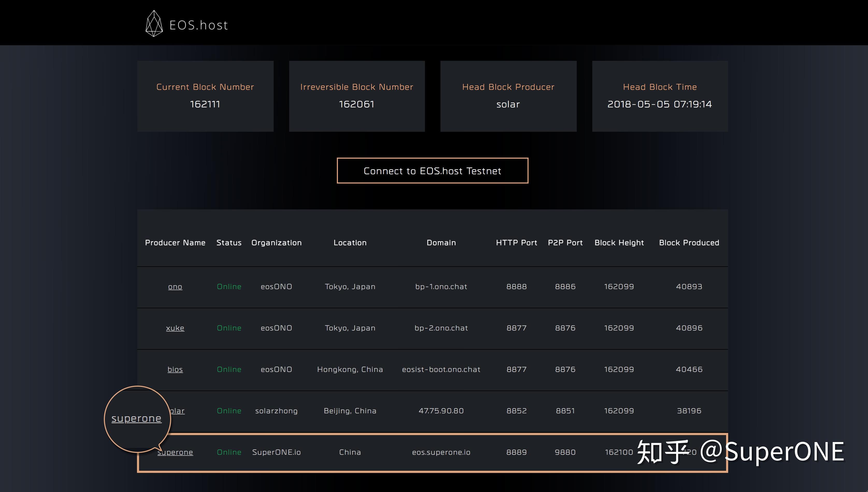Click the 162061 irreversible block value
Image resolution: width=868 pixels, height=492 pixels.
[357, 104]
